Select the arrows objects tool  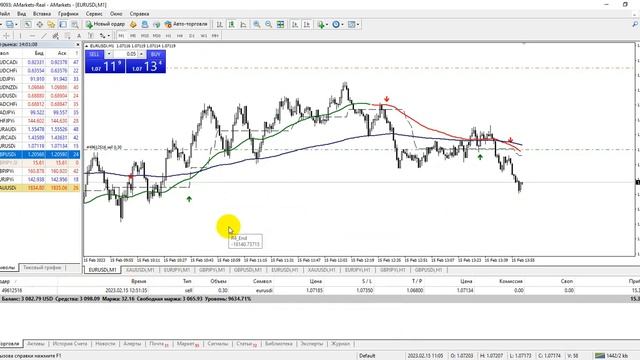(102, 36)
